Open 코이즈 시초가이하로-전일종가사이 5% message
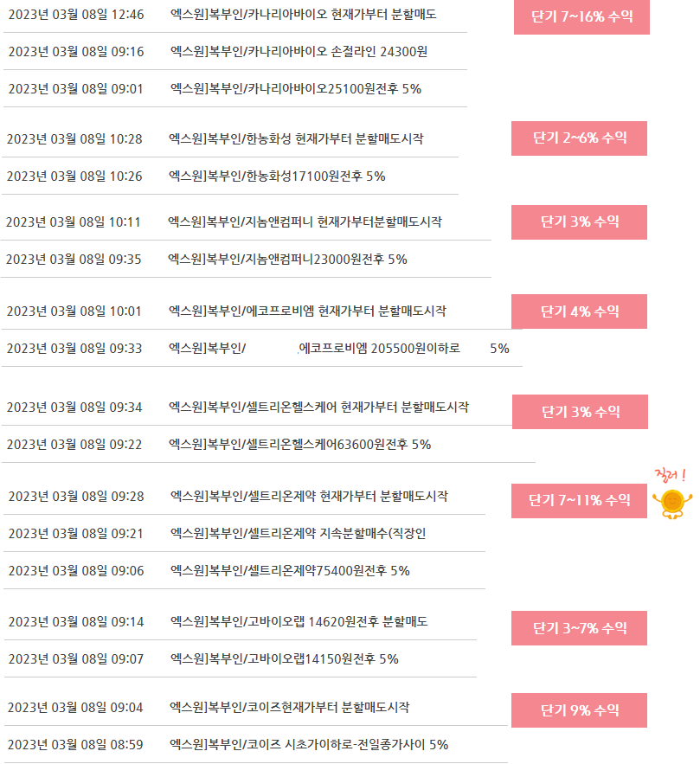The width and height of the screenshot is (700, 764). click(x=309, y=744)
